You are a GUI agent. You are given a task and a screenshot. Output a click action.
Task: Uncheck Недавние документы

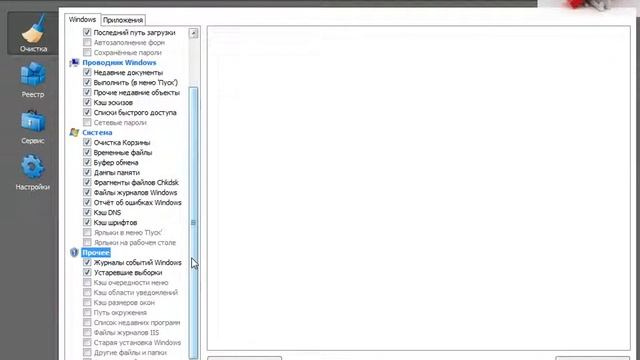coord(87,72)
